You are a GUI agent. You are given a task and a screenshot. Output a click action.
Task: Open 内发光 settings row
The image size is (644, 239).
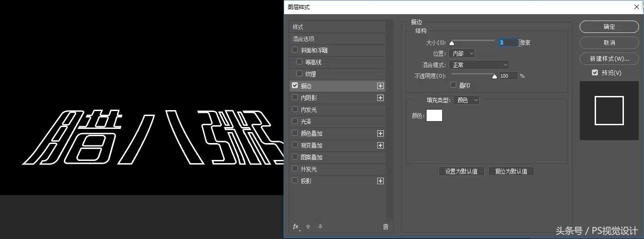(338, 110)
